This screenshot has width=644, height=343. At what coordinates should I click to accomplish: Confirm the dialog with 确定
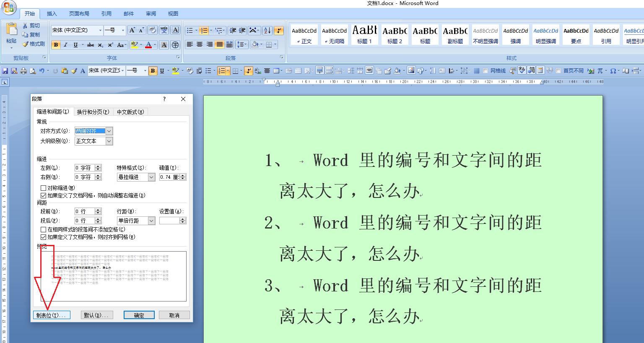tap(139, 315)
